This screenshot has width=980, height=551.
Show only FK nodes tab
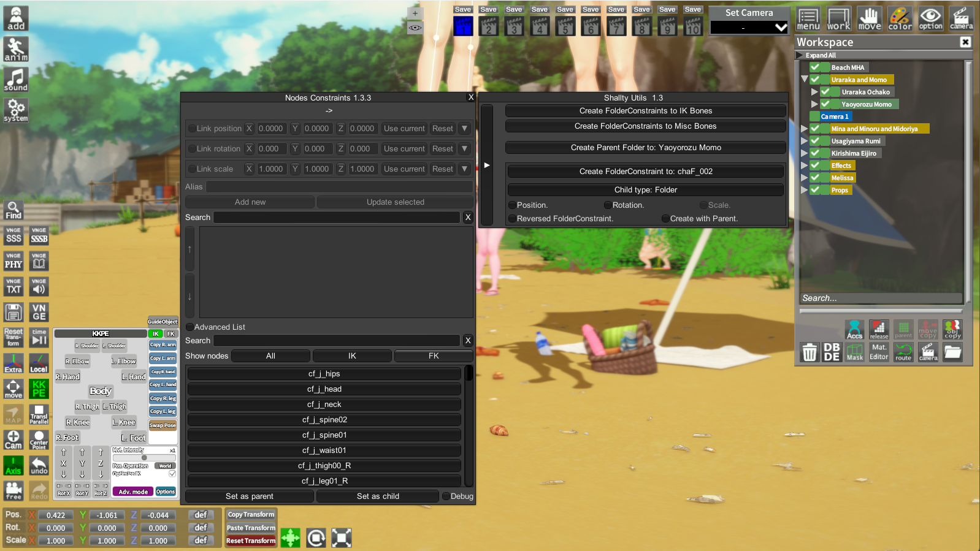(433, 356)
